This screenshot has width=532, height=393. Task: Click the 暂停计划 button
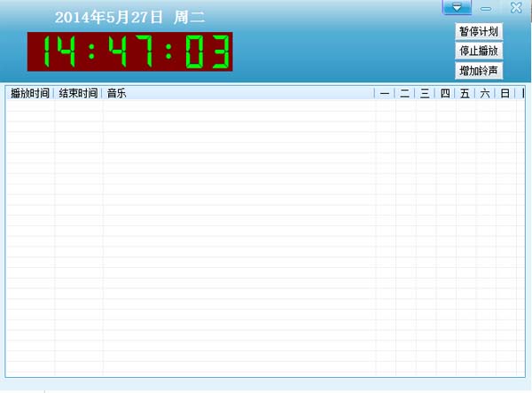click(479, 32)
